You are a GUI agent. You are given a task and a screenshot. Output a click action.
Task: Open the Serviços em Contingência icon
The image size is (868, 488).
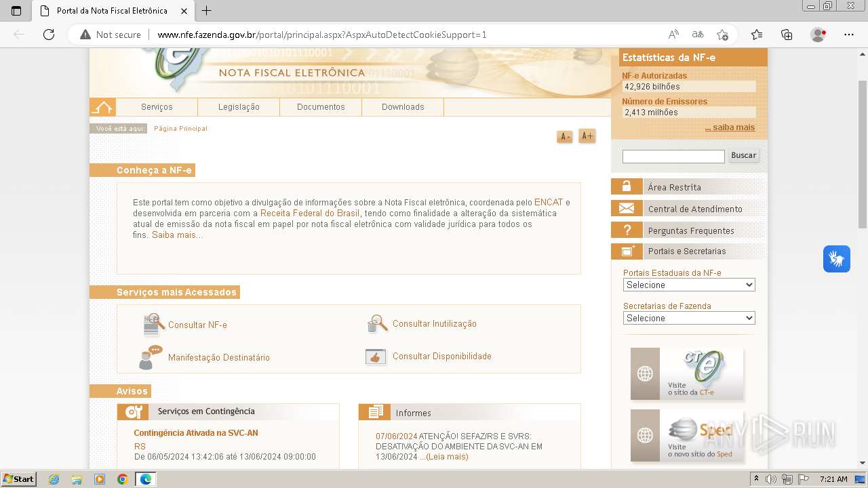tap(133, 411)
